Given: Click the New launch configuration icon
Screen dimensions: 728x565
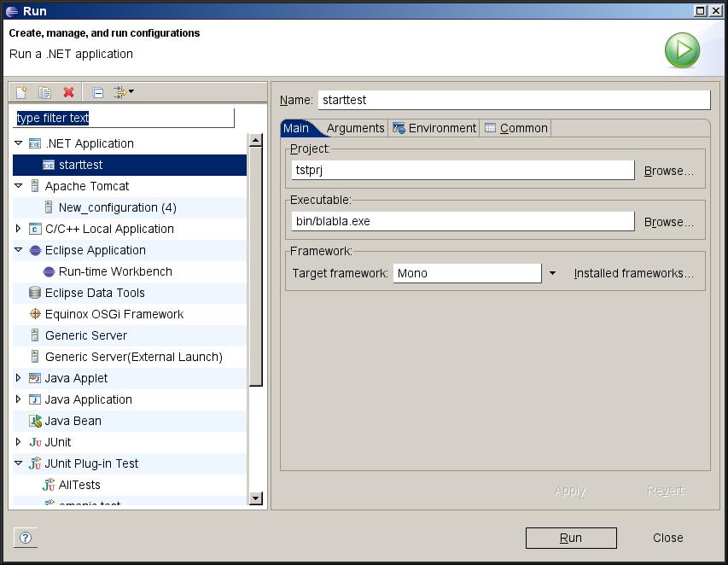Looking at the screenshot, I should click(x=22, y=92).
